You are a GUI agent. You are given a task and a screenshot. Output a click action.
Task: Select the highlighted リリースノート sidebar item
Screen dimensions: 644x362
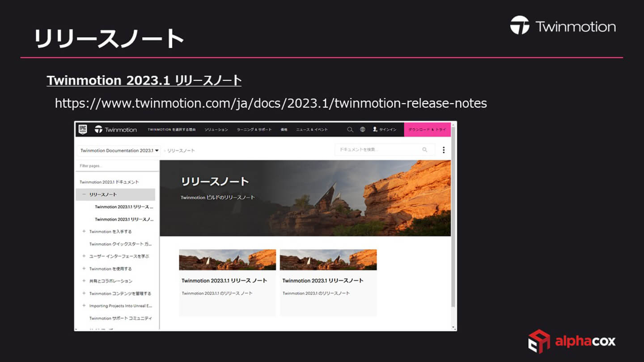pyautogui.click(x=115, y=194)
